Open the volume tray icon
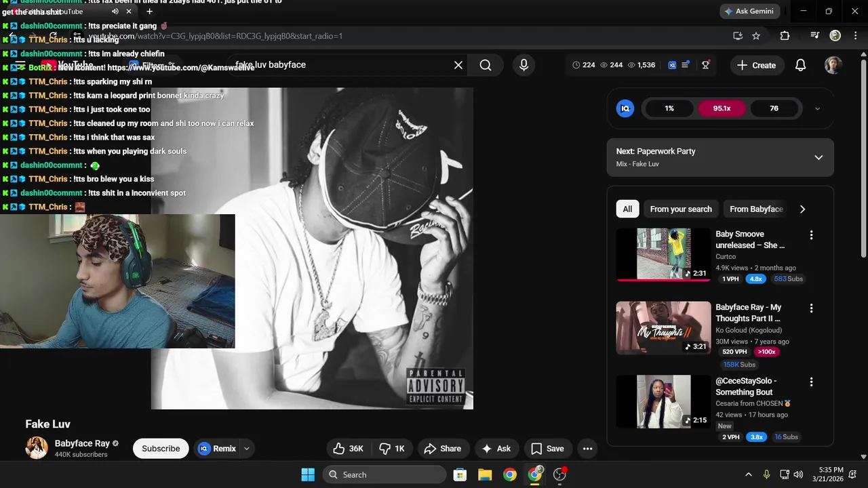868x488 pixels. 798,474
